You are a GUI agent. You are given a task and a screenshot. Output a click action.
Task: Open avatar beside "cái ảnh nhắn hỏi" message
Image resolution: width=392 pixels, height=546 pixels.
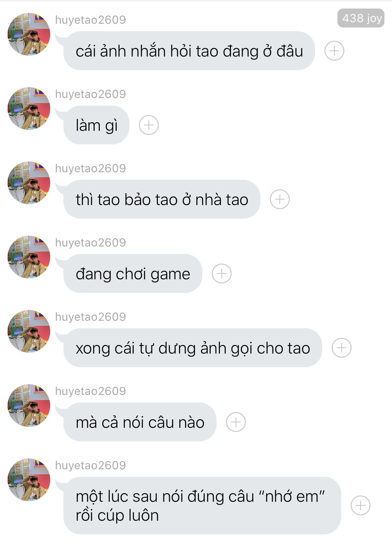29,34
